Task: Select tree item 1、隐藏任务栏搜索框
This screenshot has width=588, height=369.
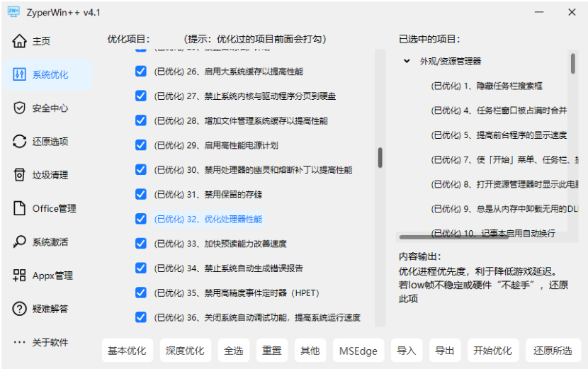Action: [486, 86]
